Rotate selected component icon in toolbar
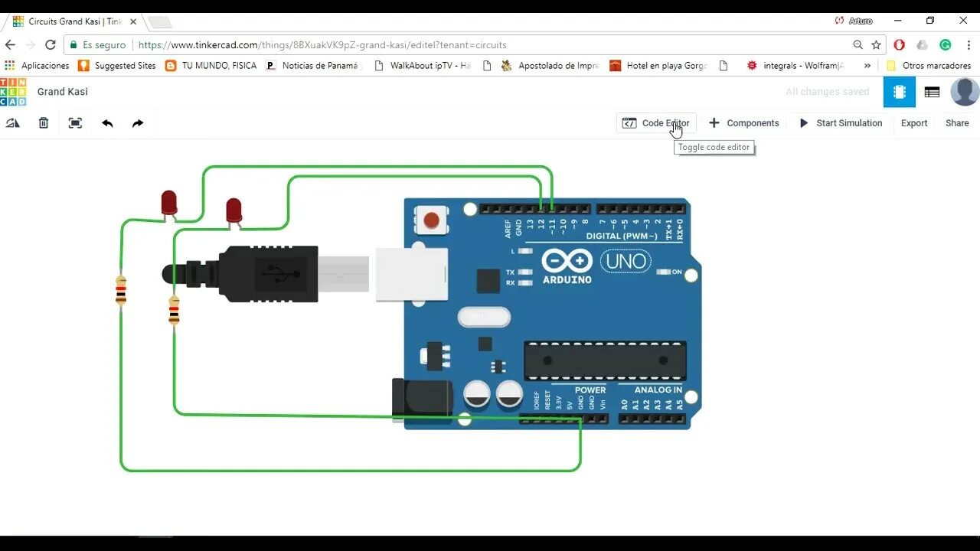 pyautogui.click(x=13, y=122)
